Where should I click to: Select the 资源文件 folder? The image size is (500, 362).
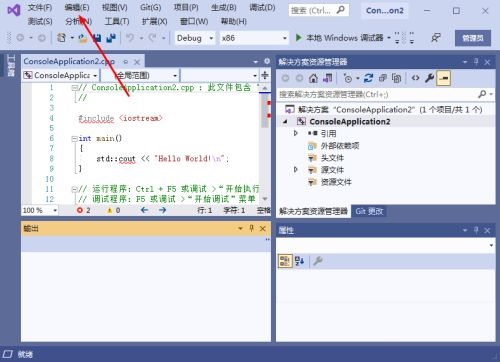pyautogui.click(x=330, y=182)
